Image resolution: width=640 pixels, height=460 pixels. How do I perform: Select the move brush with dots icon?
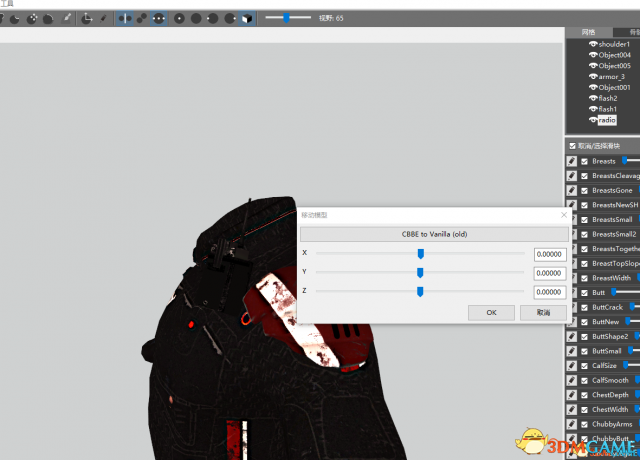[32, 19]
